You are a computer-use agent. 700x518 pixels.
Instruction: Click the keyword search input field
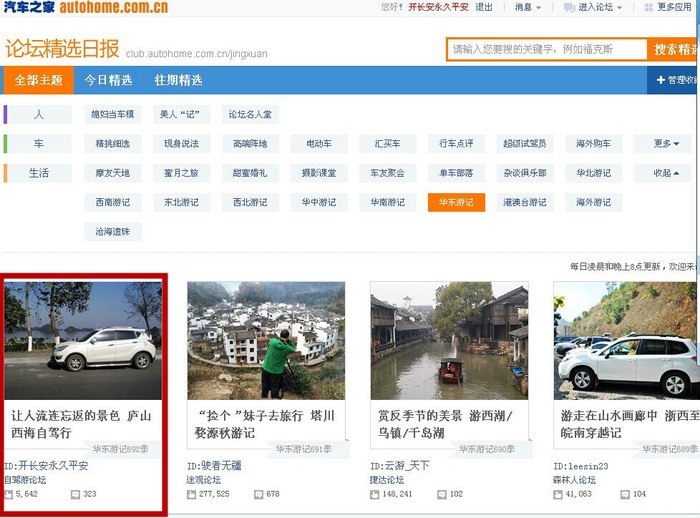(x=545, y=49)
